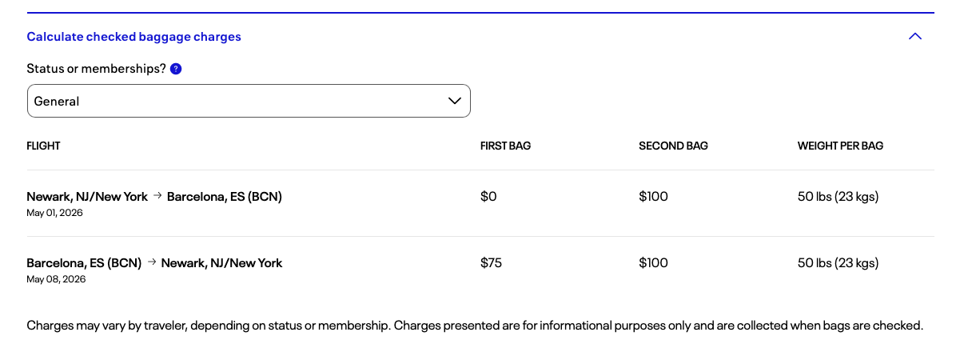980x360 pixels.
Task: Click the $75 first bag charge
Action: [x=491, y=263]
